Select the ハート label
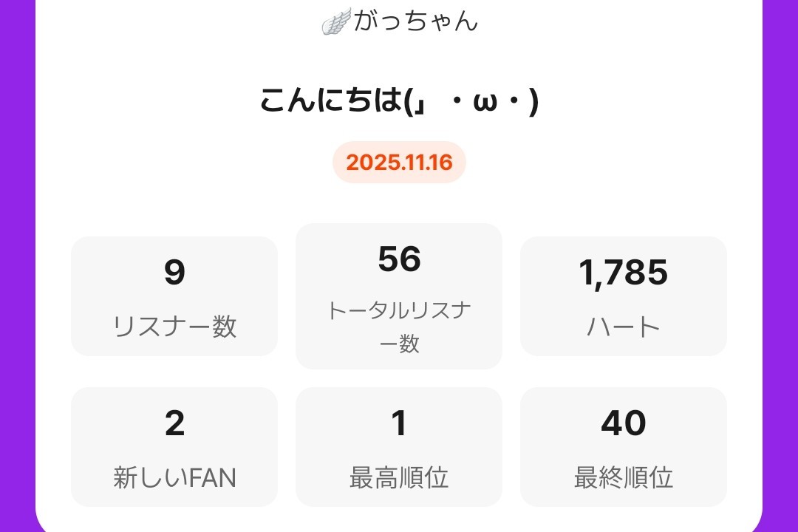 pos(624,326)
